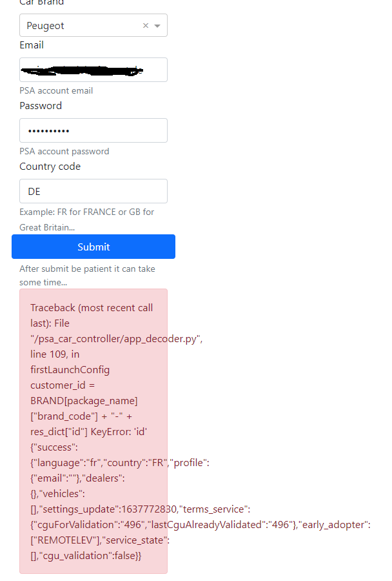Click the Email label above the input
The image size is (392, 581).
coord(31,45)
